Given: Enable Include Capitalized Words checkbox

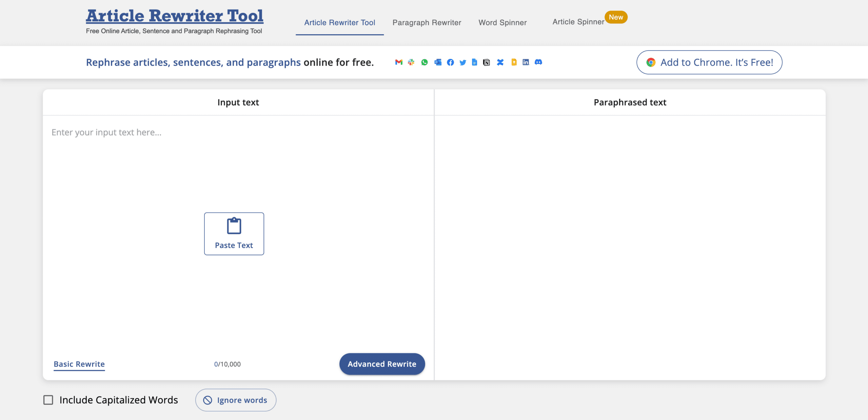Looking at the screenshot, I should [48, 400].
